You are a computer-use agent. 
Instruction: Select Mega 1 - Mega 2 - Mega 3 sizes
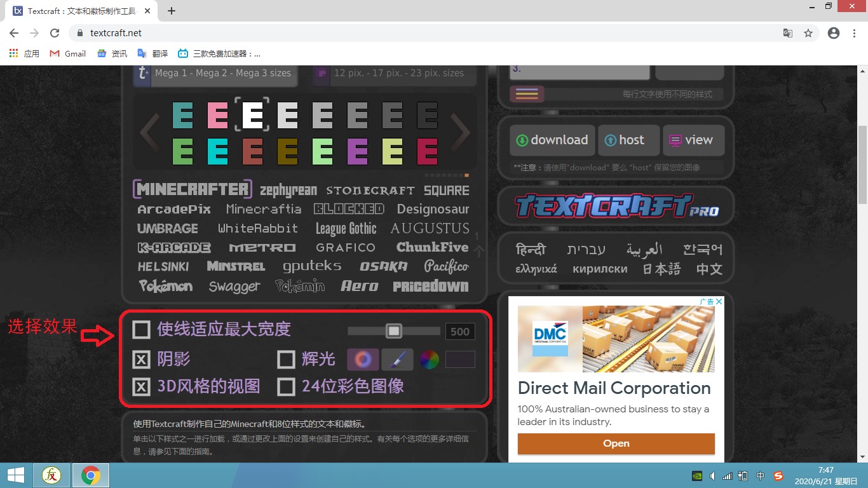click(x=215, y=73)
